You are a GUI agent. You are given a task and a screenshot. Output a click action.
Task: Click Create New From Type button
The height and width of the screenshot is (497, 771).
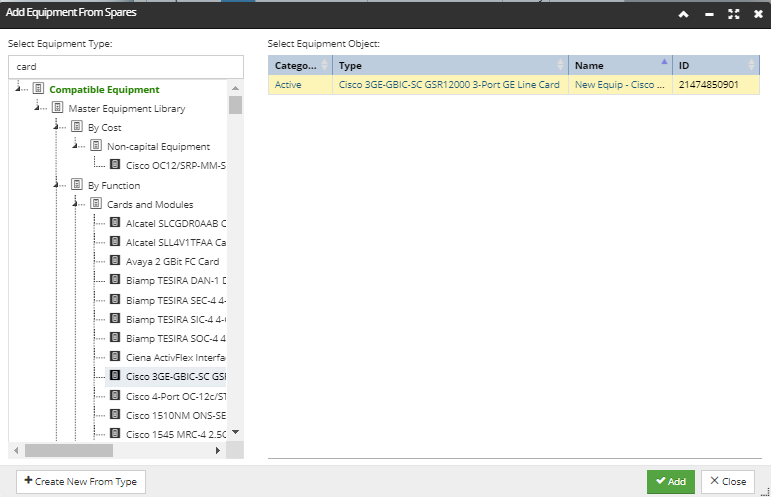point(81,481)
